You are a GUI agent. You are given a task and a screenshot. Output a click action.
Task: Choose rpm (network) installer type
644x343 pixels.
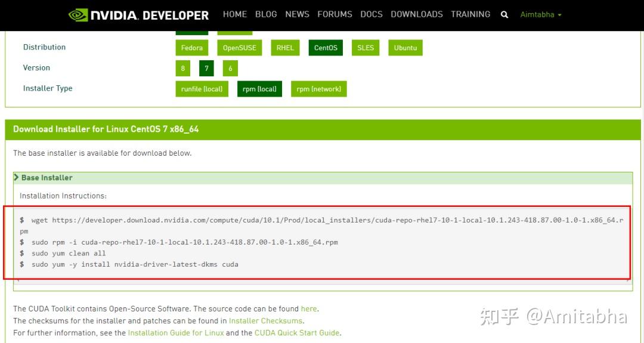click(x=318, y=89)
